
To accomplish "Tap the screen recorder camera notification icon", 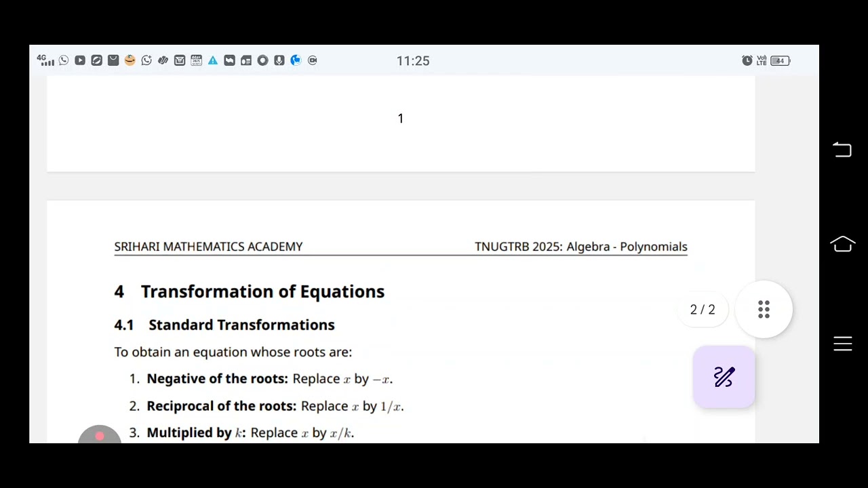I will pyautogui.click(x=313, y=60).
